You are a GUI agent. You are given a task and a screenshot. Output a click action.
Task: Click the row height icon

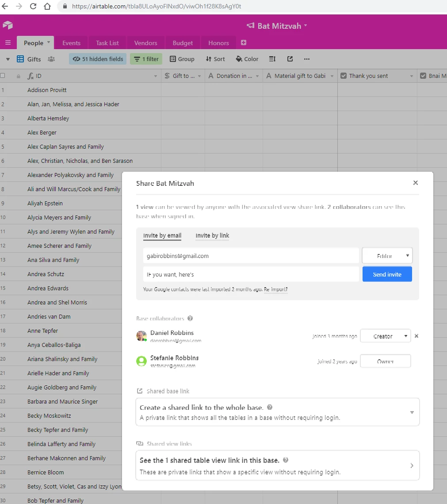(272, 59)
